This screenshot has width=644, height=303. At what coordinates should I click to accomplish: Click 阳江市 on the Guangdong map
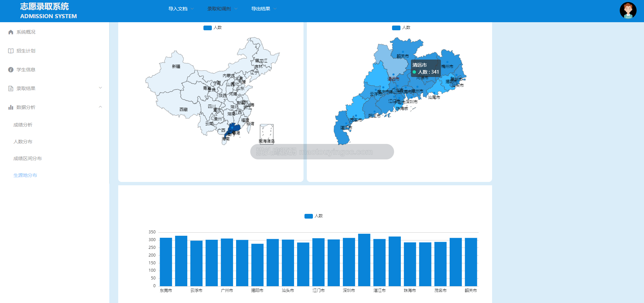[x=375, y=116]
